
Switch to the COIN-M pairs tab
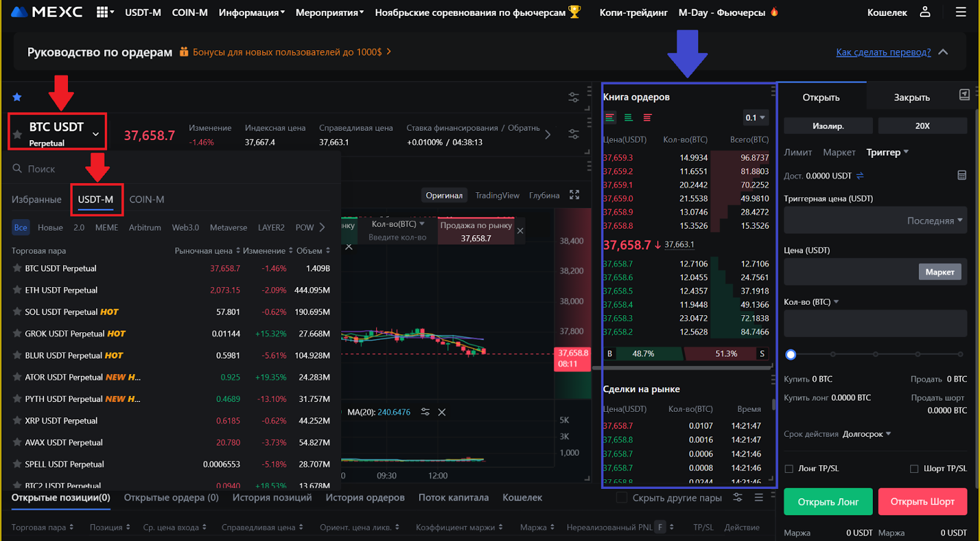(x=146, y=200)
